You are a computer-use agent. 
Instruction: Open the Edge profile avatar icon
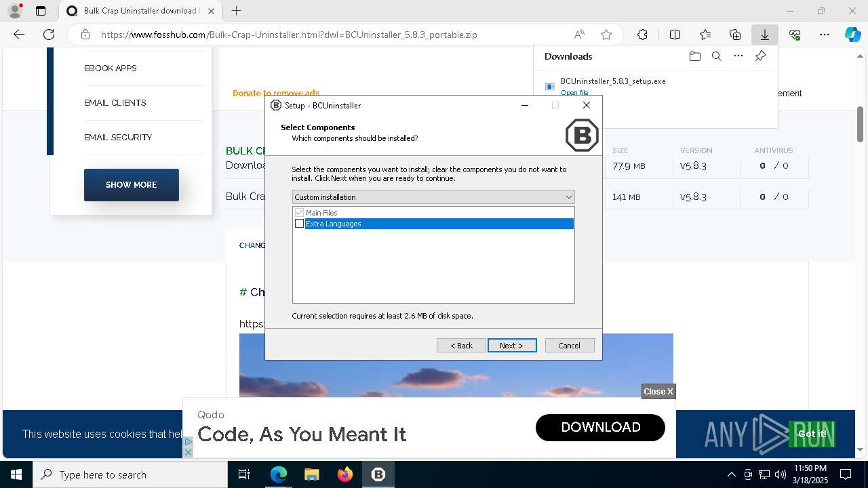click(15, 11)
